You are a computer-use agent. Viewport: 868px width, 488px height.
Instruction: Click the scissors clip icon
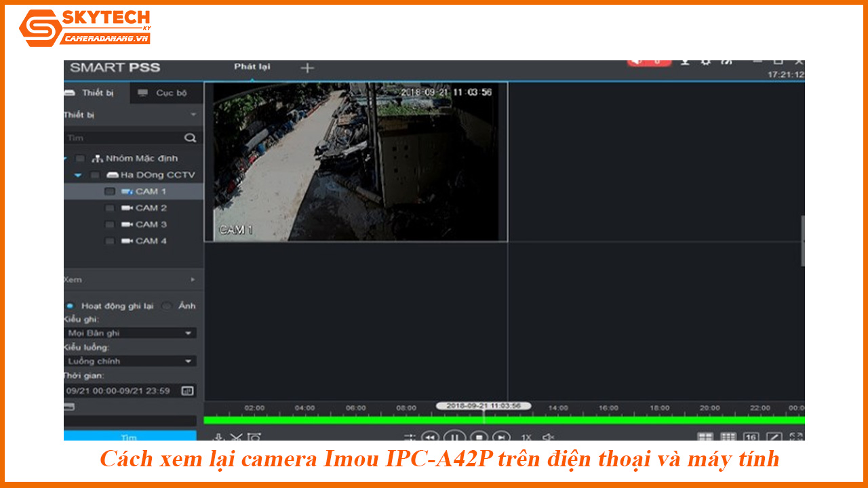(x=236, y=437)
